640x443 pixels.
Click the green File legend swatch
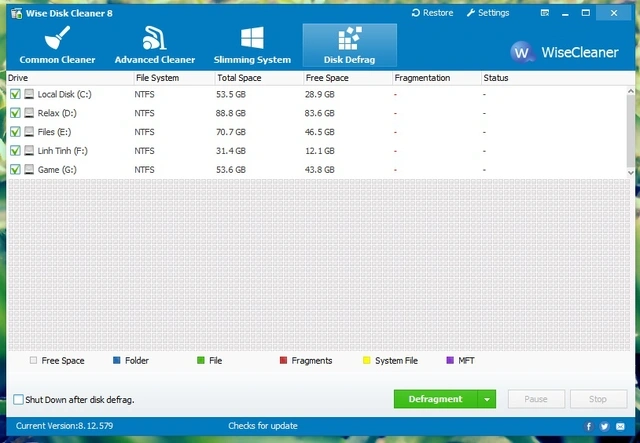tap(200, 360)
